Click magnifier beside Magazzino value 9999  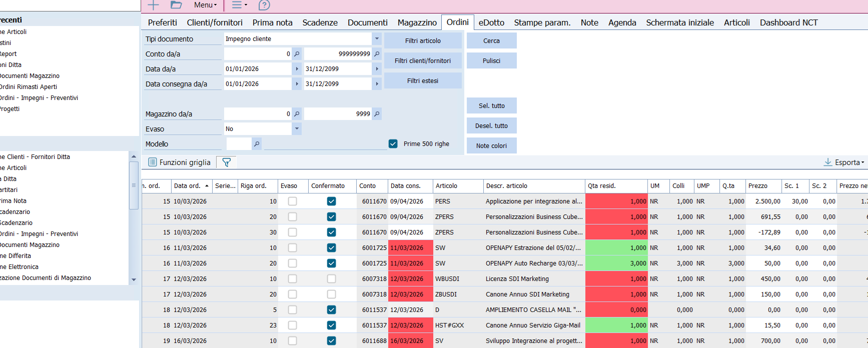pos(377,114)
